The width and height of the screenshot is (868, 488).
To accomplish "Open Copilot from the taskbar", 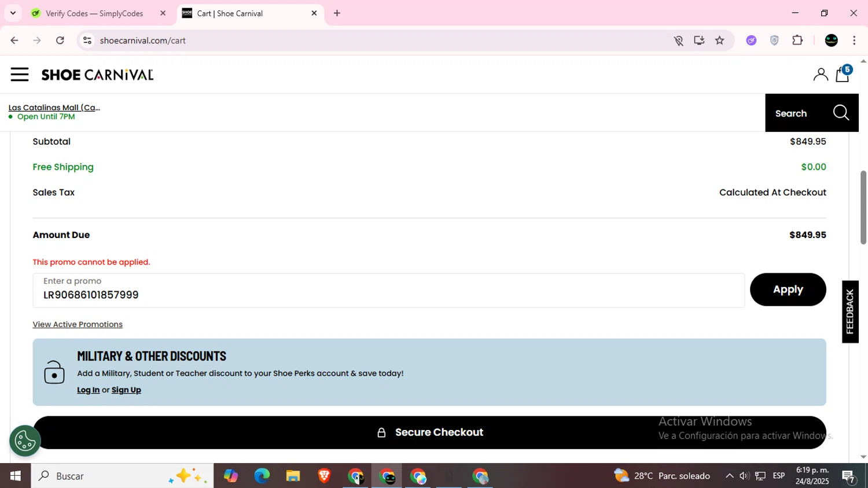I will pyautogui.click(x=231, y=476).
